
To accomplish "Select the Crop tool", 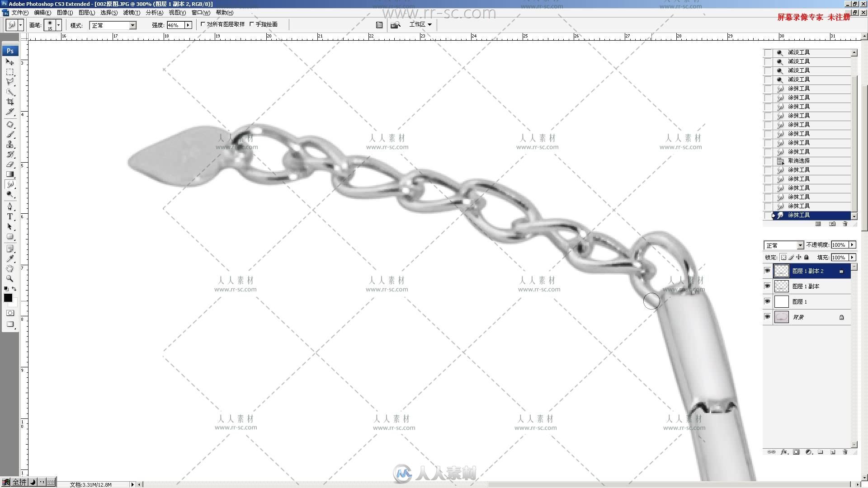I will click(x=10, y=102).
